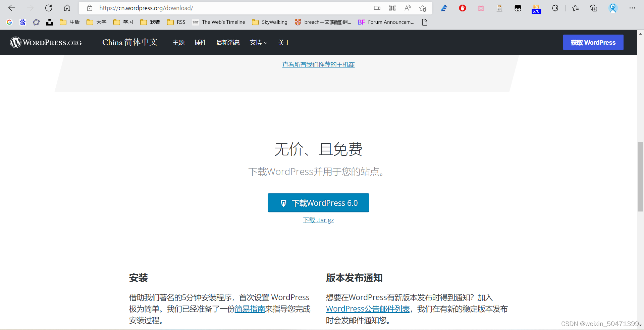Screen dimensions: 644x330
Task: Open the WordPress公告邮件列表 link
Action: tap(367, 309)
